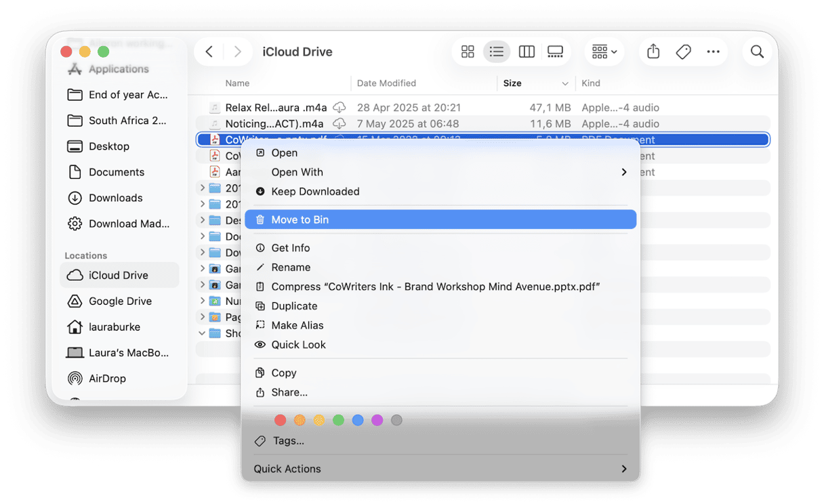Viewport: 824px width, 504px height.
Task: Select Get Info from context menu
Action: pos(291,248)
